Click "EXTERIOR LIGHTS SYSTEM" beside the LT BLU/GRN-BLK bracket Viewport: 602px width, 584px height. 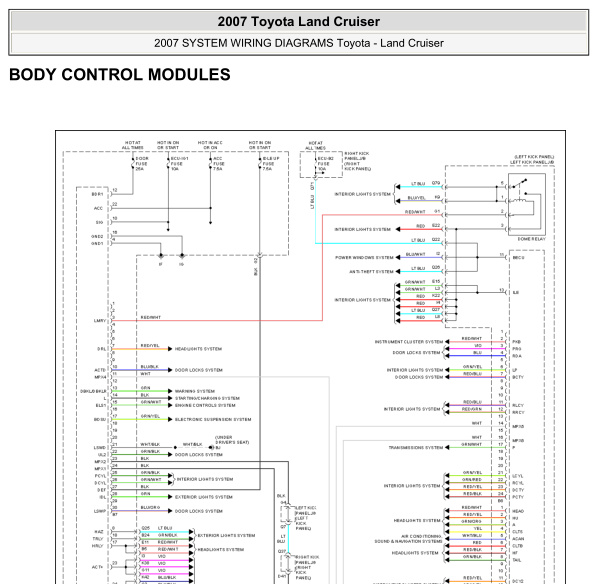[x=226, y=535]
